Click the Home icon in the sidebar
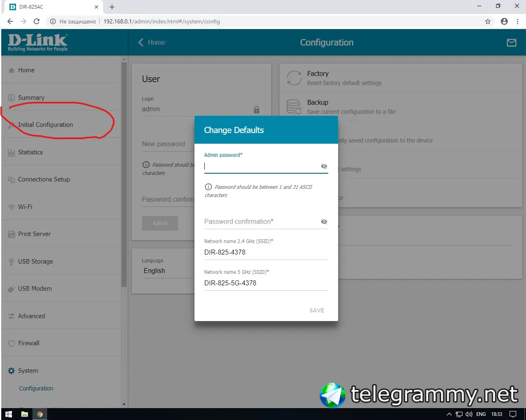The image size is (526, 420). click(x=11, y=71)
